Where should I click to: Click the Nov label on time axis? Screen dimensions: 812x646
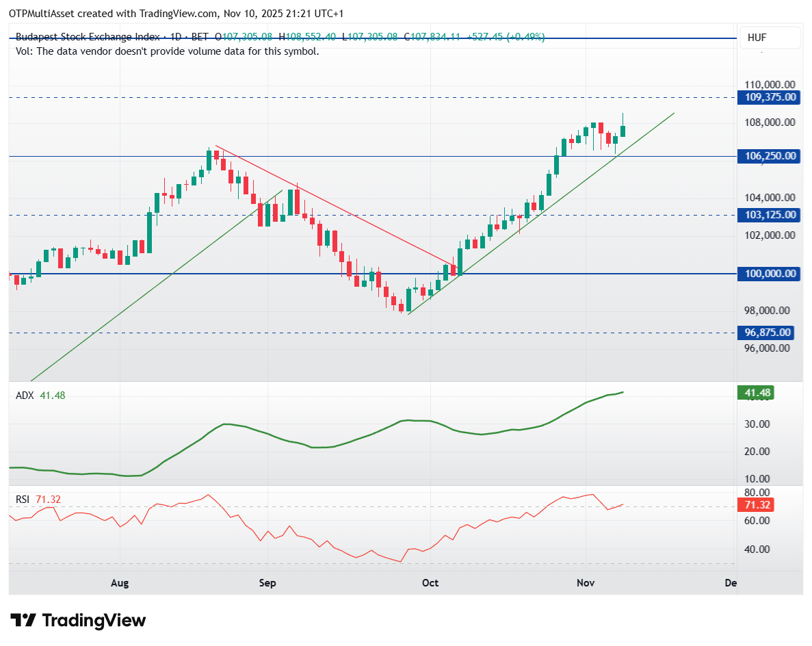pyautogui.click(x=586, y=583)
